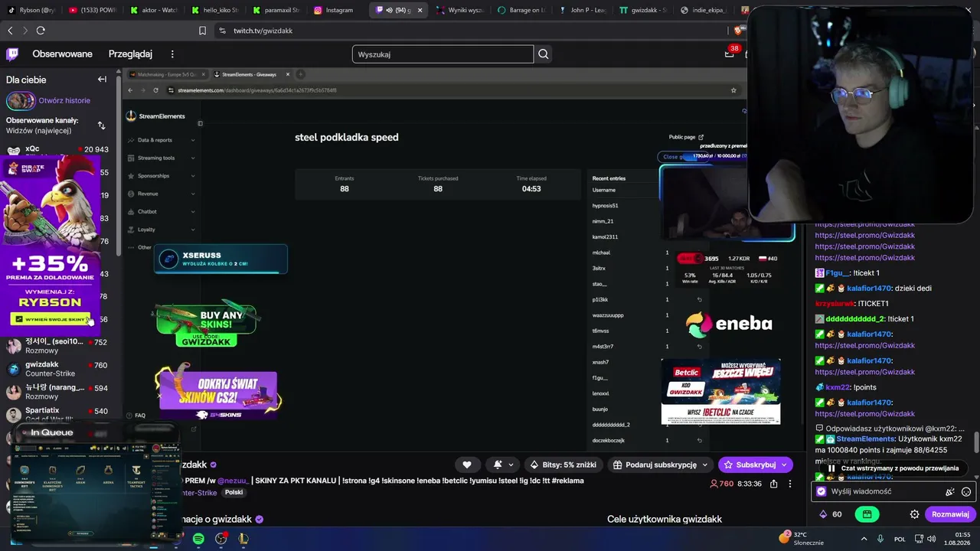Click the Brave Shields icon in address bar

[x=739, y=31]
